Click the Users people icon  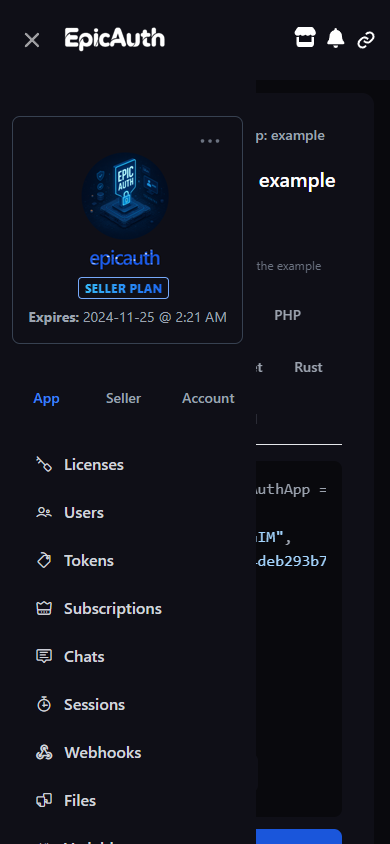tap(44, 512)
